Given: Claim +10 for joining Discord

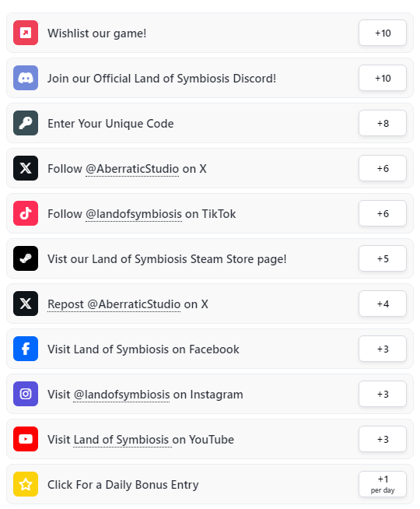Looking at the screenshot, I should click(383, 78).
